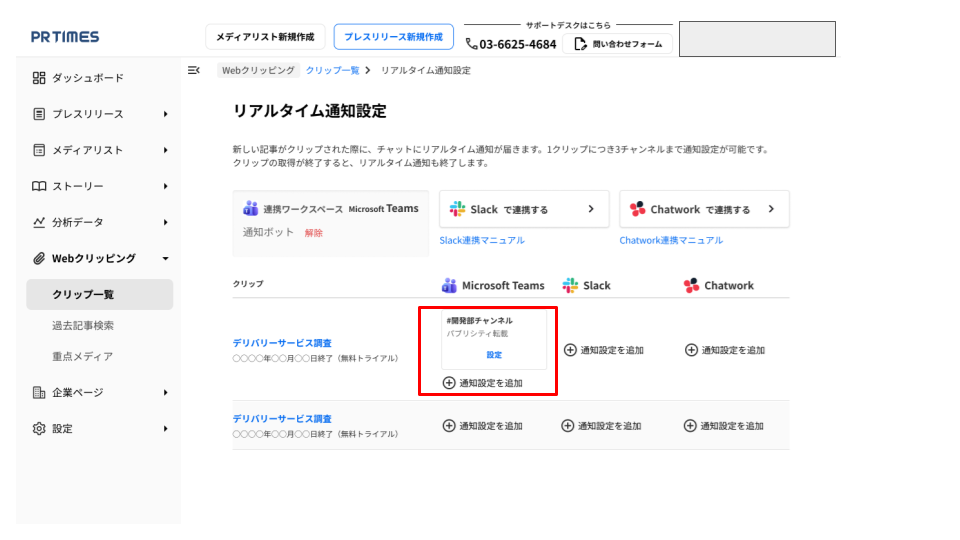This screenshot has width=960, height=540.
Task: Click the 通知ボット label
Action: point(268,232)
